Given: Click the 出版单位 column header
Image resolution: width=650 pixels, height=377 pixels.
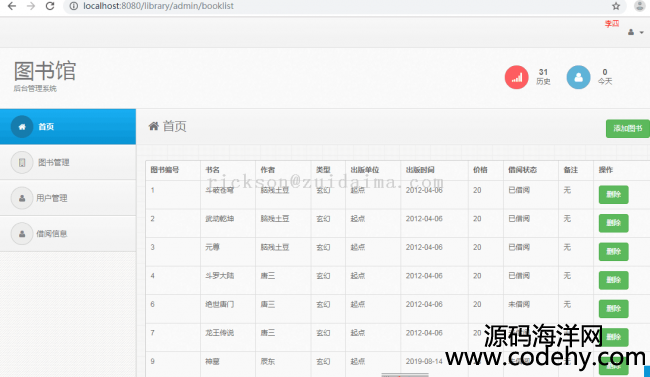Looking at the screenshot, I should point(365,170).
